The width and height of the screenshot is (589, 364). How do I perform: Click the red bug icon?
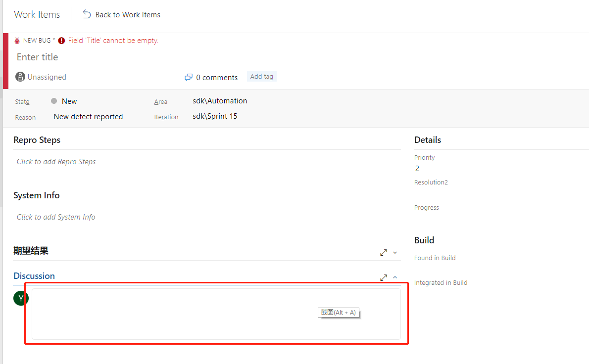coord(17,41)
